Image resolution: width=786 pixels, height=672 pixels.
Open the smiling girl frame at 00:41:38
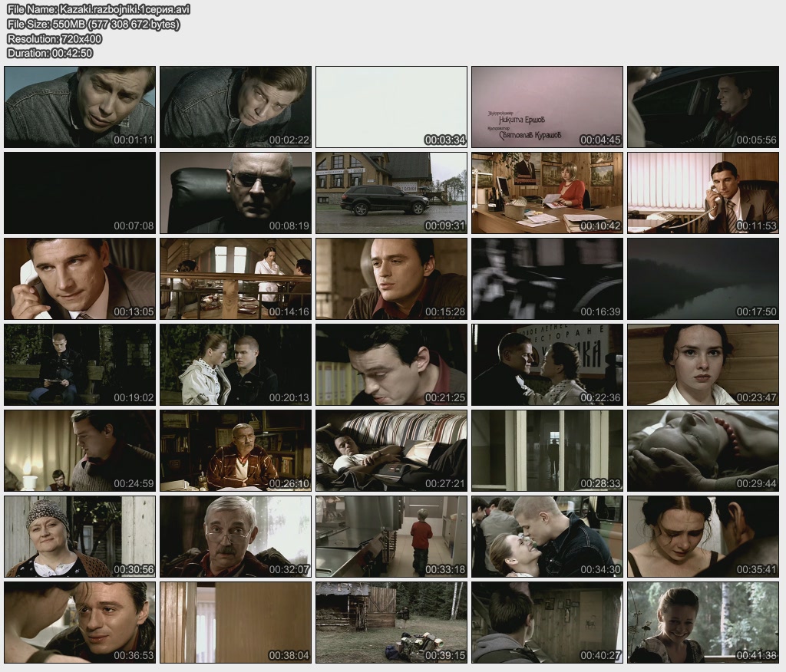[703, 622]
